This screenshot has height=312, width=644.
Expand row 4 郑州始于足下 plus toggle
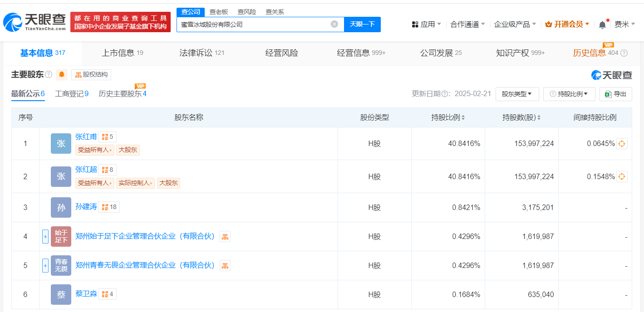tap(45, 236)
